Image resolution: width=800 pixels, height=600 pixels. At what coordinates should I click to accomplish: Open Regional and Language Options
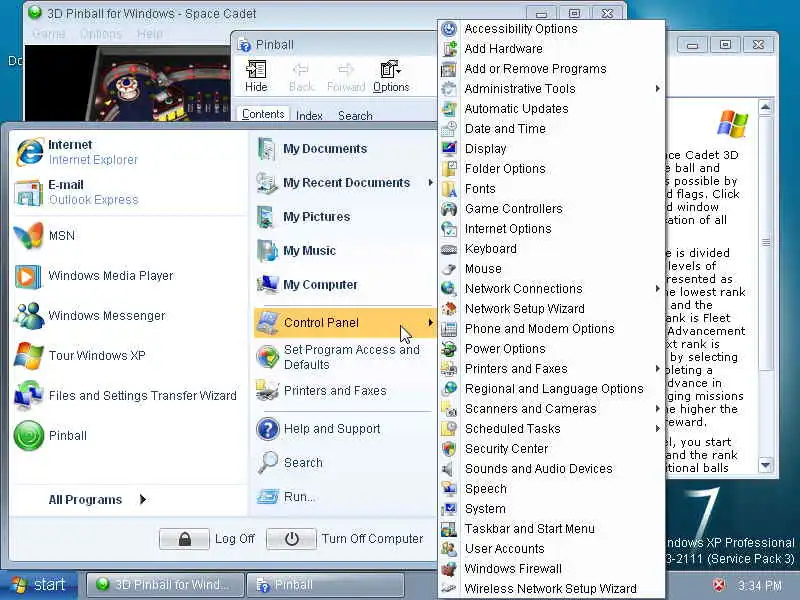tap(552, 389)
